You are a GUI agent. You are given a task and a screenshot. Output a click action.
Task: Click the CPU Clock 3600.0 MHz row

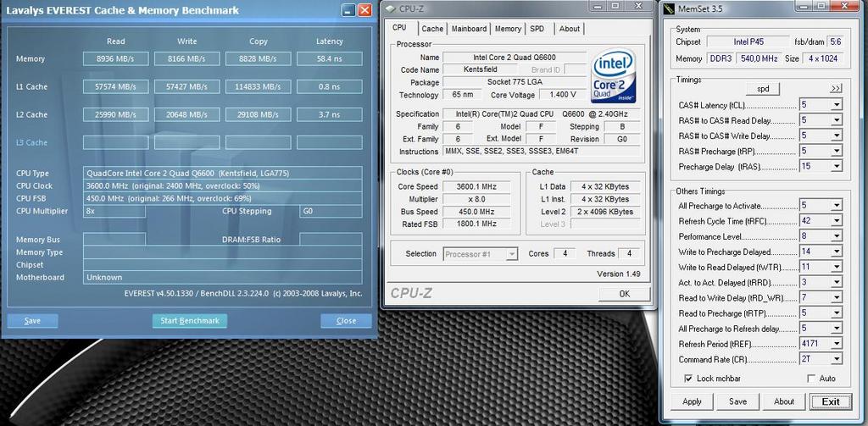223,185
